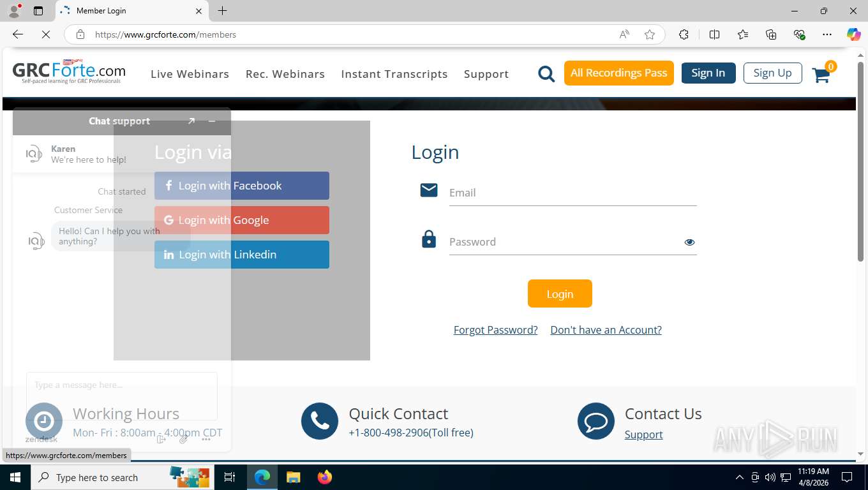Open network icon in system tray
This screenshot has width=868, height=490.
click(x=784, y=477)
